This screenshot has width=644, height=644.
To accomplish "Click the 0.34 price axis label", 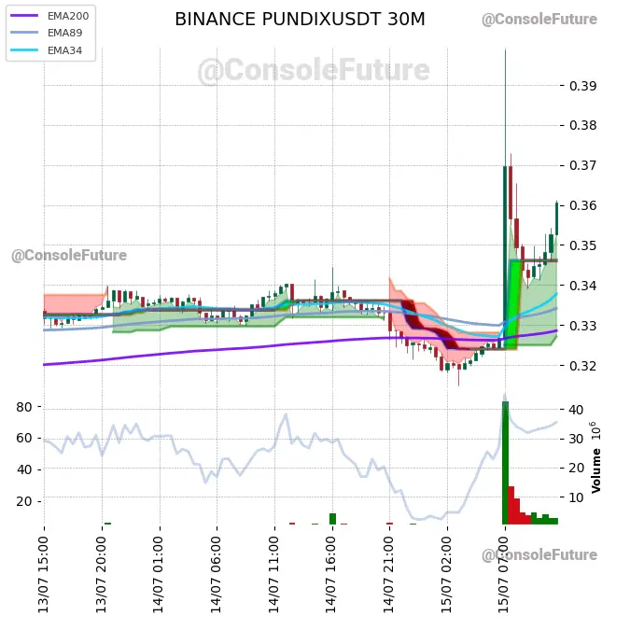I will (582, 286).
